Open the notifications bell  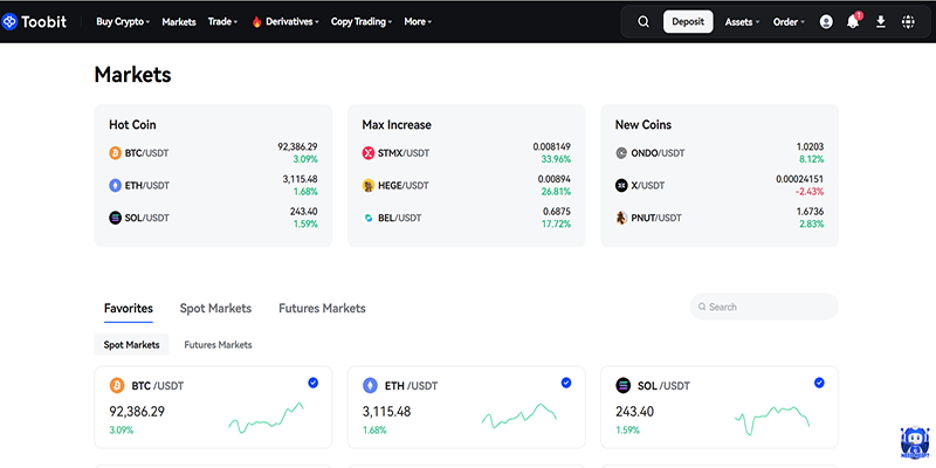click(853, 22)
